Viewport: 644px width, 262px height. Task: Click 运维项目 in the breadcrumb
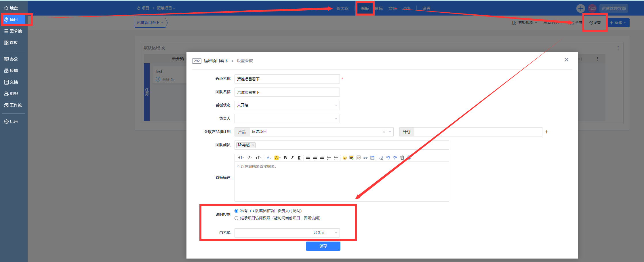(x=166, y=8)
